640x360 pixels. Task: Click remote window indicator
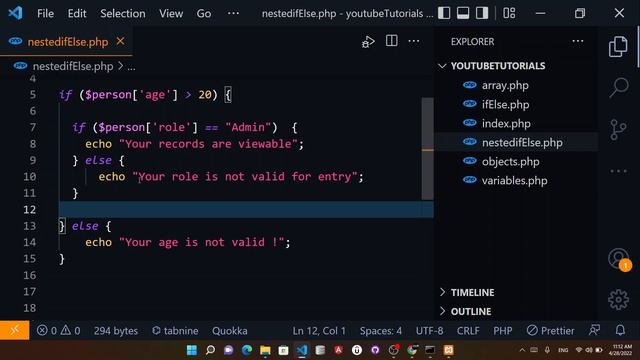click(x=15, y=330)
